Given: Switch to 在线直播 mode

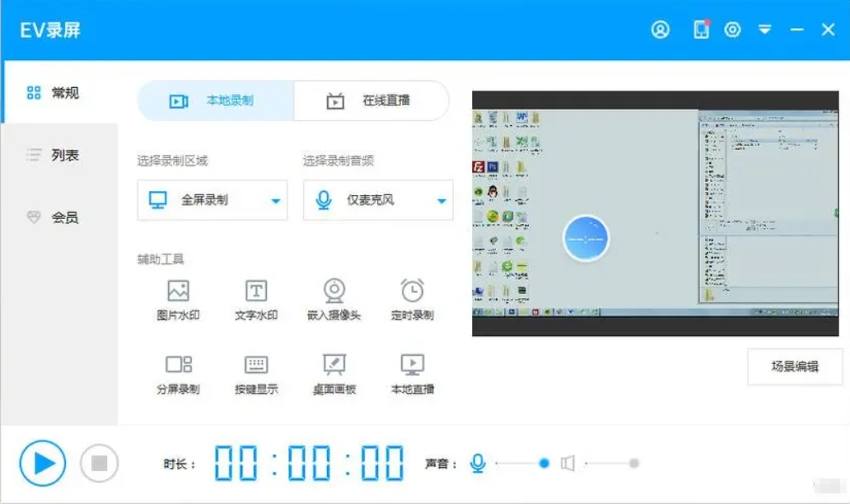Looking at the screenshot, I should point(371,100).
